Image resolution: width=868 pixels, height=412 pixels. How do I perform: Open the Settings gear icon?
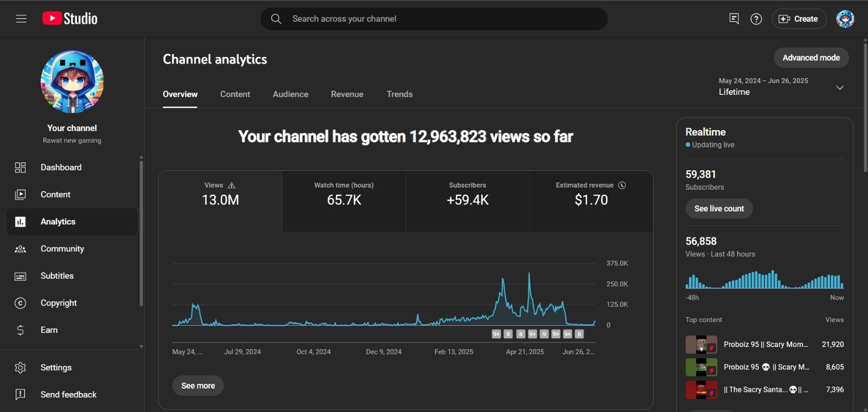[x=20, y=368]
